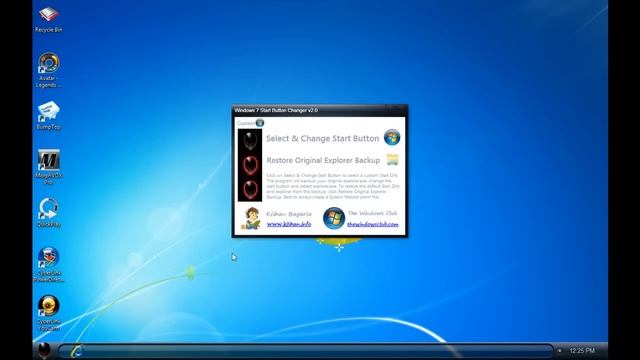The image size is (640, 360).
Task: Click the 12:25 PM taskbar clock
Action: point(582,351)
